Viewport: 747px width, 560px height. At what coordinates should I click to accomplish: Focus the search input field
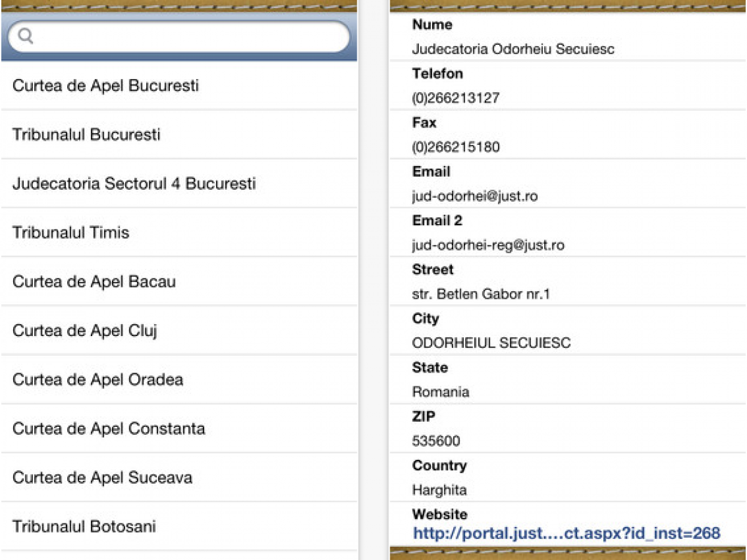tap(179, 37)
